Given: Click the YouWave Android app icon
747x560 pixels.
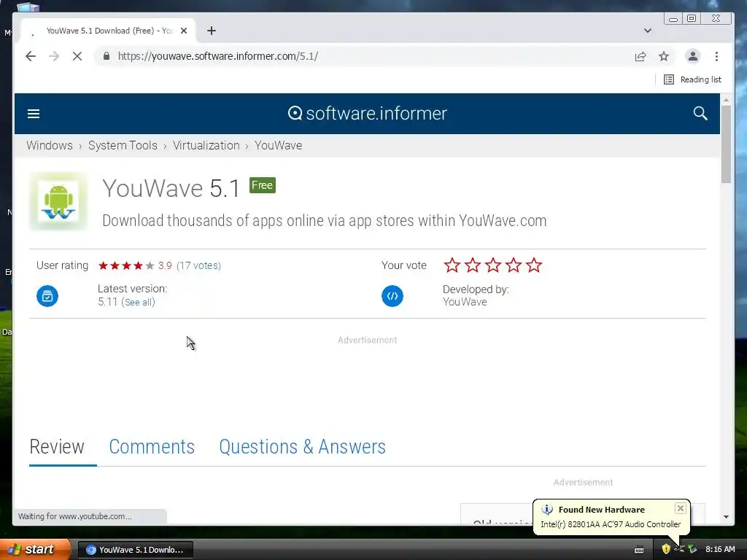Looking at the screenshot, I should pyautogui.click(x=58, y=201).
